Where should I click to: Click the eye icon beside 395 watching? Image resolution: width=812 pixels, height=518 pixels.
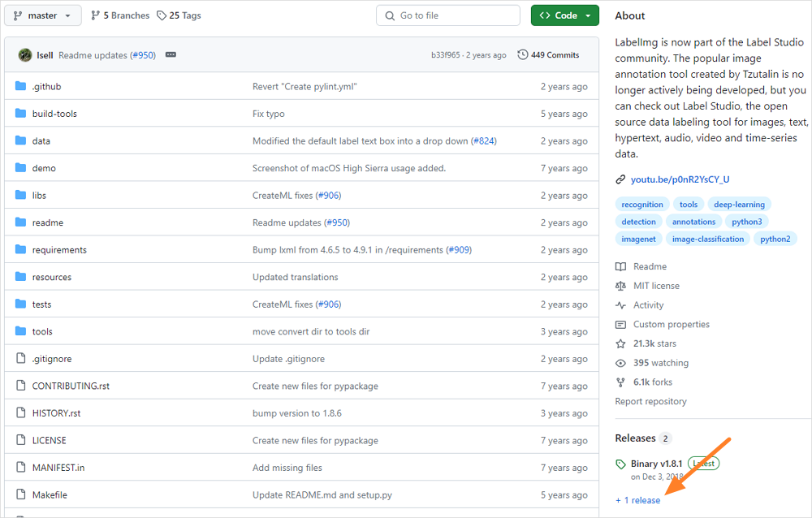(620, 363)
